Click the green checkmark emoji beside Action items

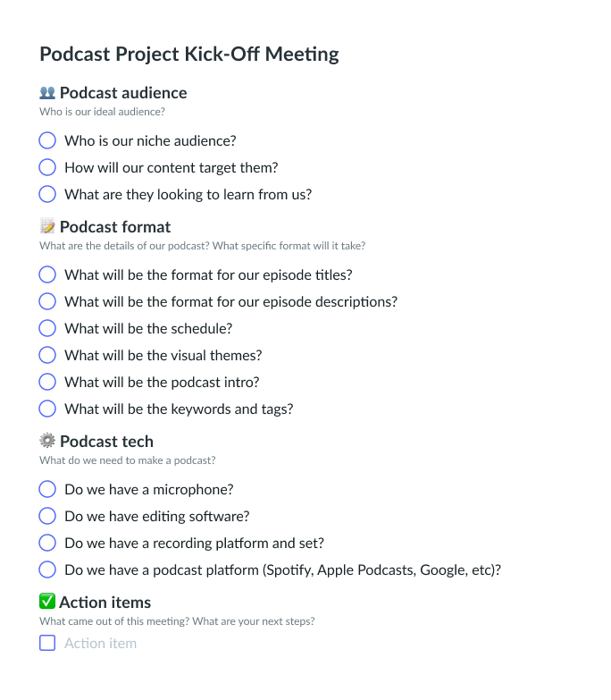pyautogui.click(x=47, y=603)
